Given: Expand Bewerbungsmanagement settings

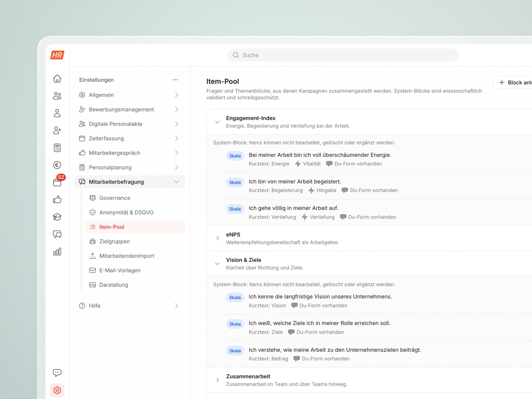Looking at the screenshot, I should point(130,109).
